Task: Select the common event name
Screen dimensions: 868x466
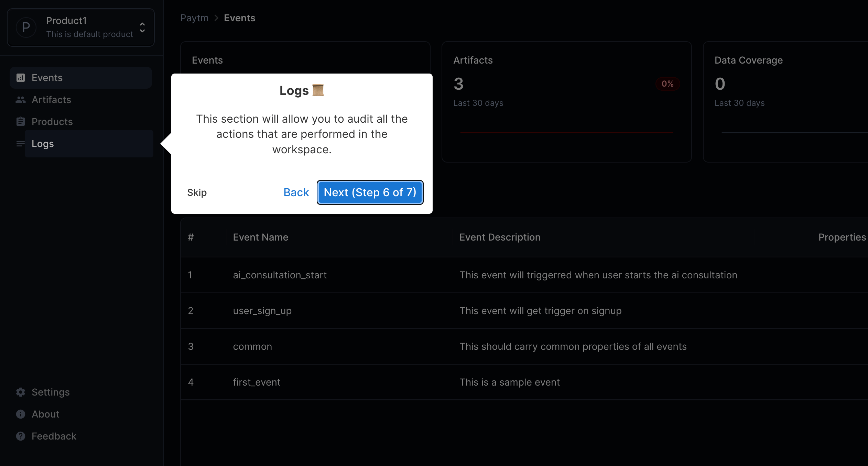Action: tap(253, 346)
